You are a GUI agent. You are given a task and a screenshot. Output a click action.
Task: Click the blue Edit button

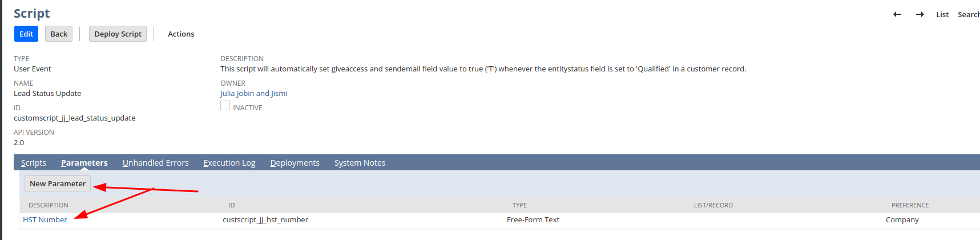[26, 34]
